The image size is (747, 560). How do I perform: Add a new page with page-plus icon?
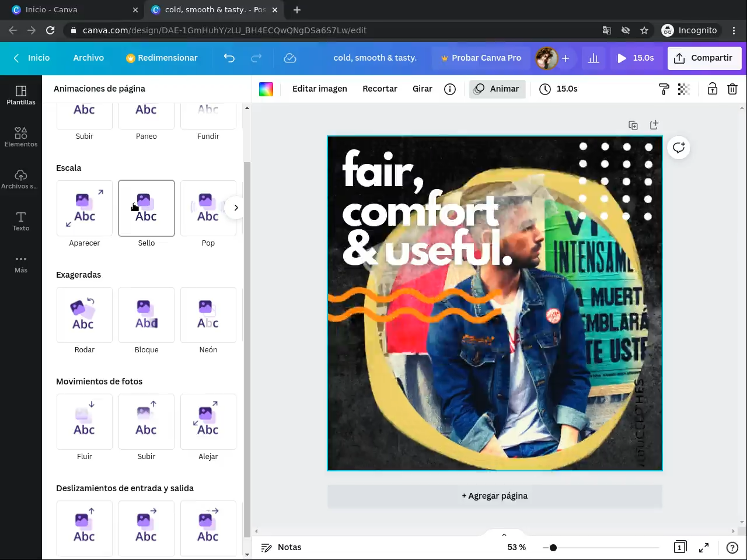pos(654,125)
